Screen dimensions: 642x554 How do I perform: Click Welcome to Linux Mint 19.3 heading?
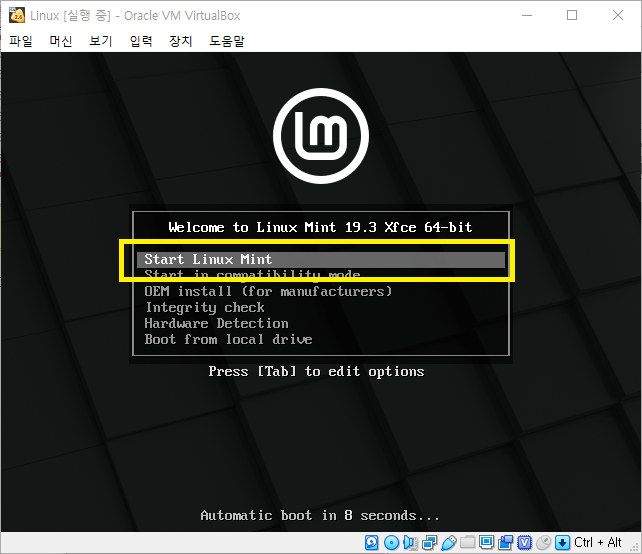coord(320,227)
